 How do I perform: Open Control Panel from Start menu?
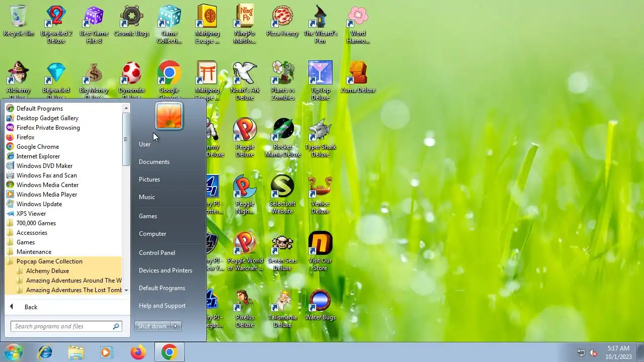click(168, 253)
